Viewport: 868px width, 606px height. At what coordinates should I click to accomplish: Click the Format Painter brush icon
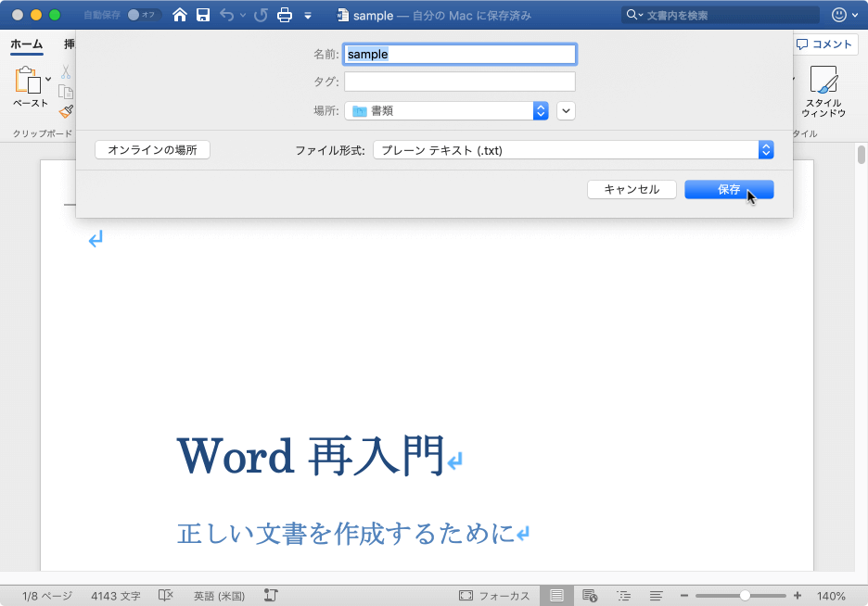(66, 112)
